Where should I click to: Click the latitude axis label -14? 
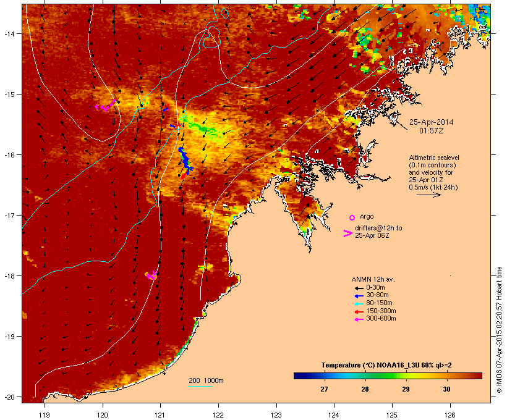(x=9, y=33)
